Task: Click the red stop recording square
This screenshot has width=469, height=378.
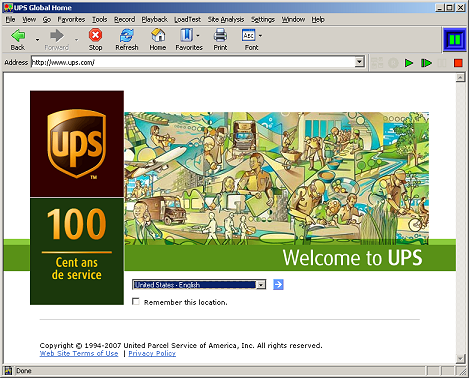Action: click(458, 63)
